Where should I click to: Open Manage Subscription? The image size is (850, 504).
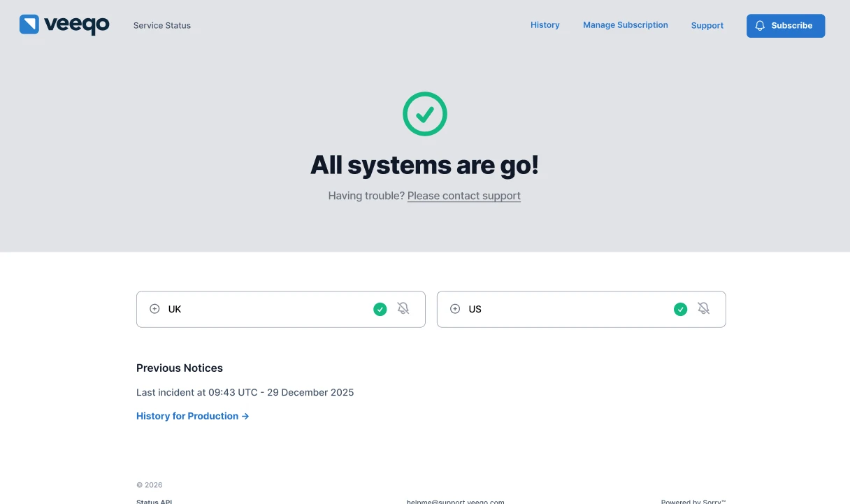point(625,24)
